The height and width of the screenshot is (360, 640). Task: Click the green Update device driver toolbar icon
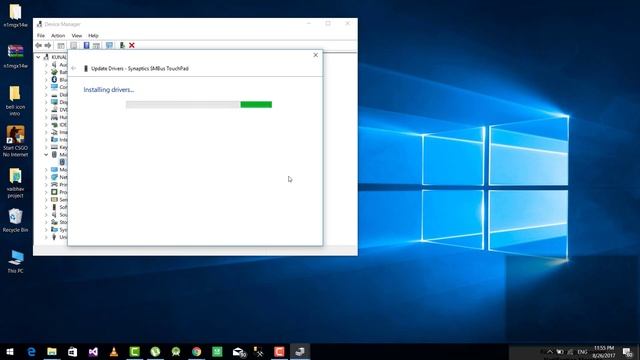tap(122, 45)
